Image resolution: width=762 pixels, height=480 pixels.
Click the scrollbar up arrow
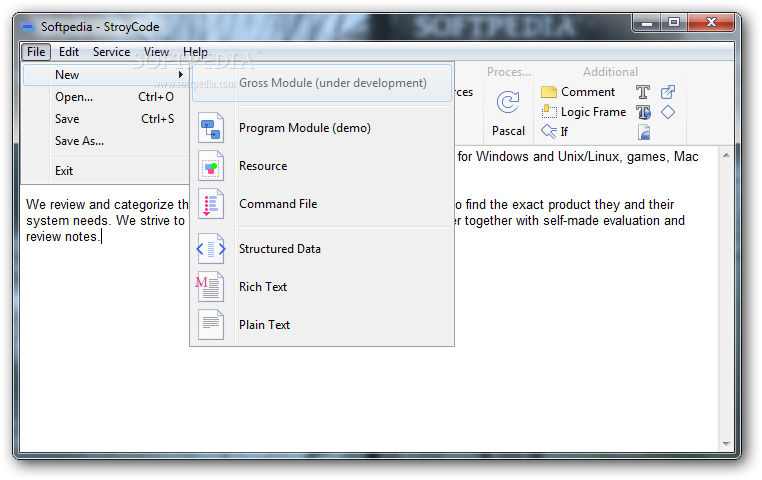(726, 155)
